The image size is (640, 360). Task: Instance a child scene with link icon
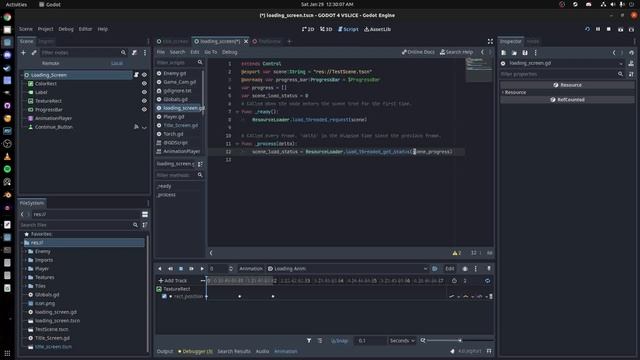[34, 53]
